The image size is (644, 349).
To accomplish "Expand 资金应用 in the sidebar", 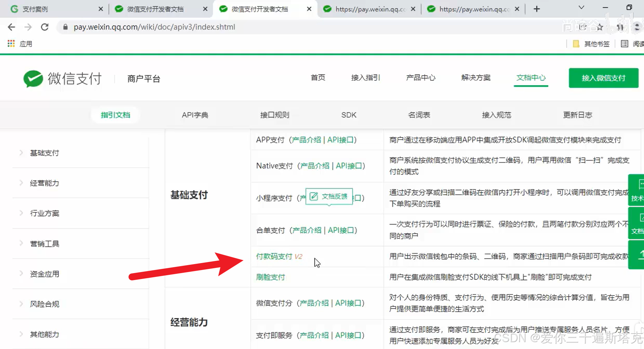I will [80, 274].
